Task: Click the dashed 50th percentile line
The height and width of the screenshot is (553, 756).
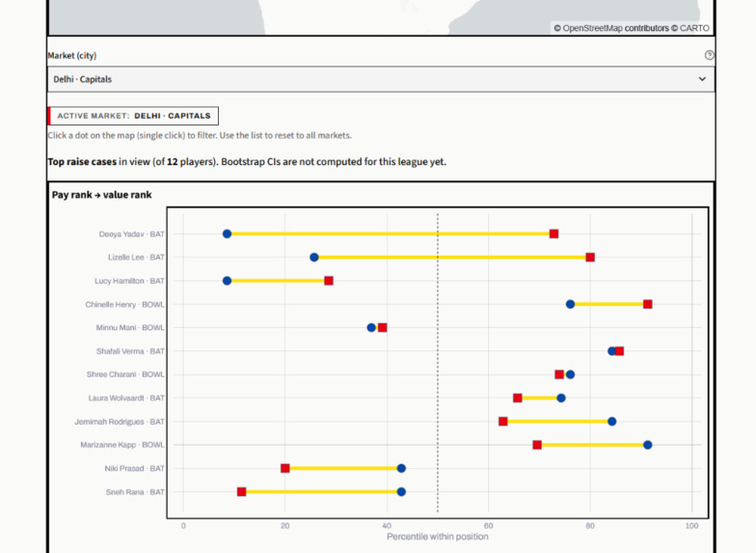Action: pyautogui.click(x=438, y=363)
